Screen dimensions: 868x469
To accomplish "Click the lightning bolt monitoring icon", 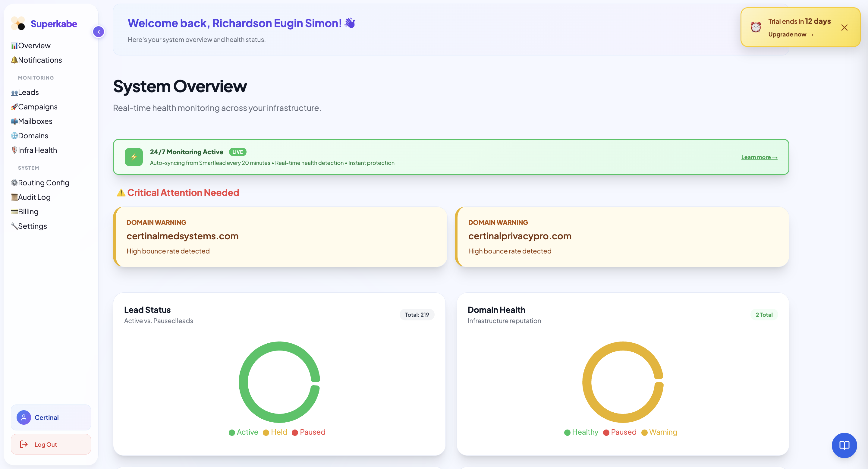I will click(x=134, y=157).
